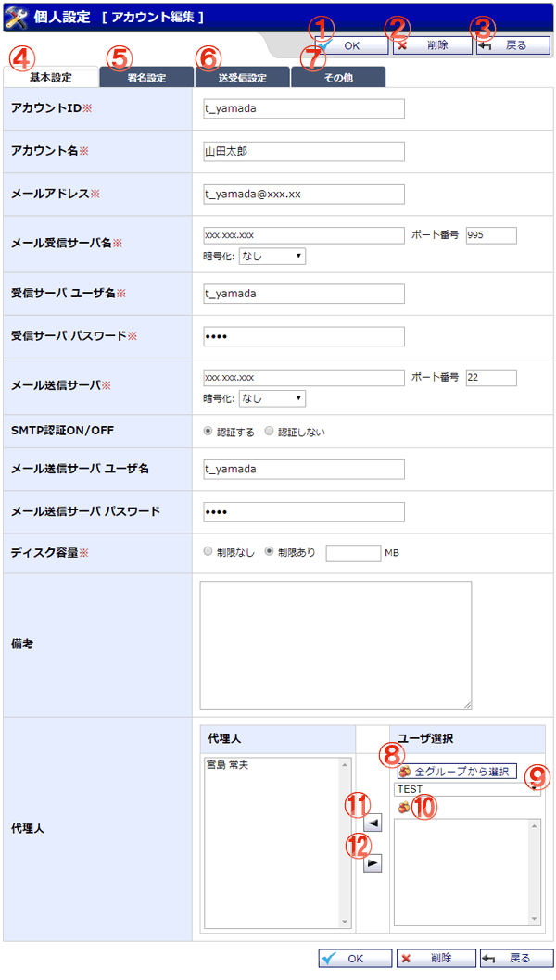Click the right arrow remove-proxy button
This screenshot has width=556, height=980.
click(373, 863)
